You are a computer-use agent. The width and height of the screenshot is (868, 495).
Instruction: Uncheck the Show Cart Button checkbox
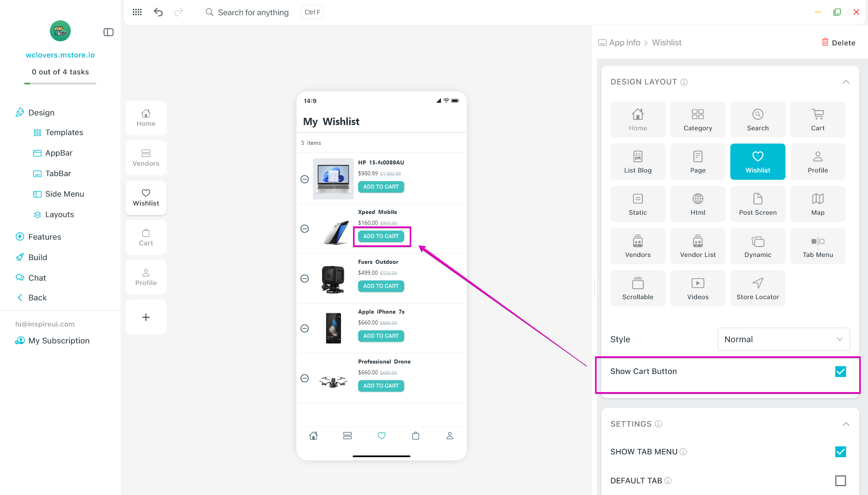(x=840, y=372)
